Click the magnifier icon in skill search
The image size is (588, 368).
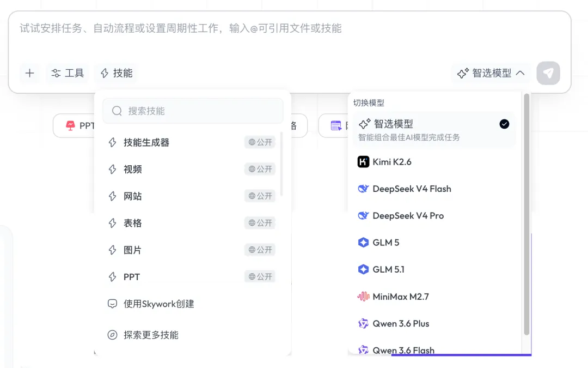[x=117, y=111]
